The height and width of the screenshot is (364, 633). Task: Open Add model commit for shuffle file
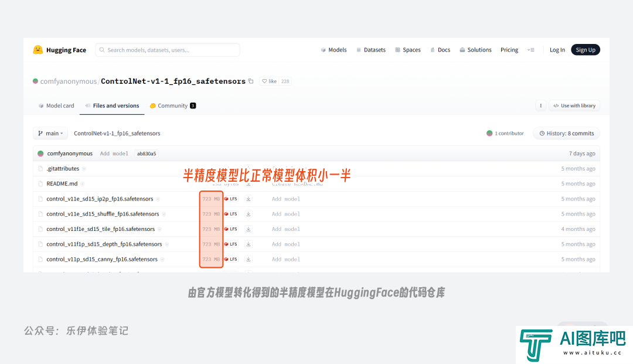(286, 214)
